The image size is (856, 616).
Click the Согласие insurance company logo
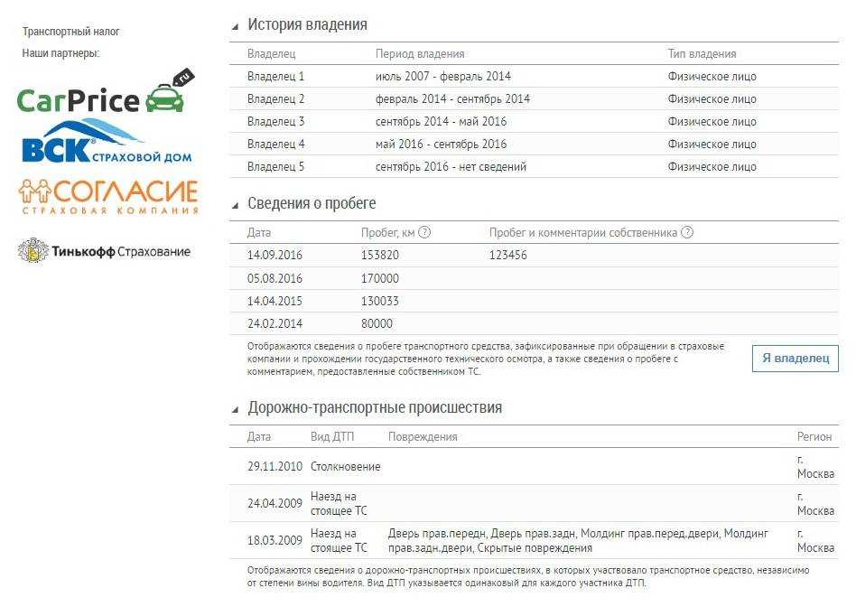[107, 197]
